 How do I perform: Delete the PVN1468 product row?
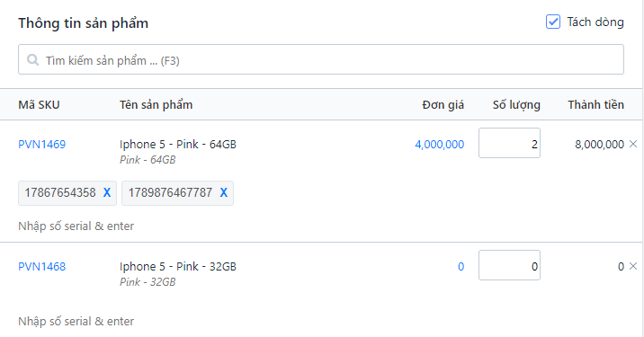tap(633, 266)
